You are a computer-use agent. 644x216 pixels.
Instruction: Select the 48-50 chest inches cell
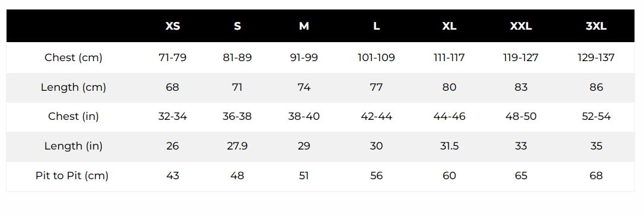click(521, 116)
